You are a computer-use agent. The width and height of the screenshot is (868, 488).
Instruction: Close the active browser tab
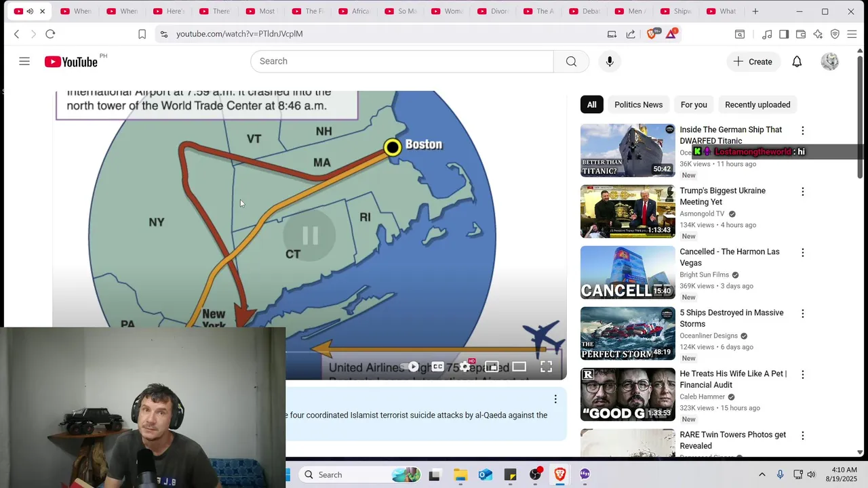pyautogui.click(x=42, y=12)
